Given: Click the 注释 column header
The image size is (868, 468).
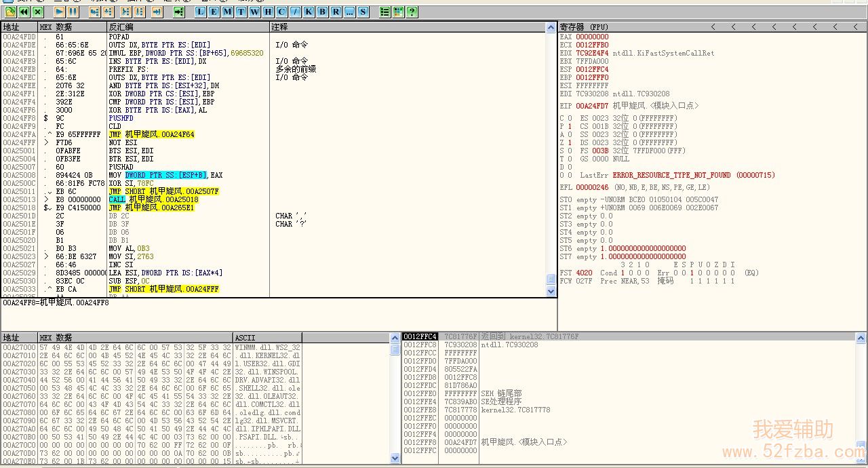Looking at the screenshot, I should [408, 27].
